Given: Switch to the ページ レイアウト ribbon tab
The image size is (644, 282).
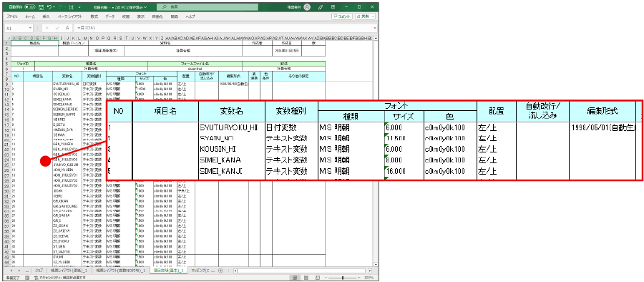Looking at the screenshot, I should point(69,16).
